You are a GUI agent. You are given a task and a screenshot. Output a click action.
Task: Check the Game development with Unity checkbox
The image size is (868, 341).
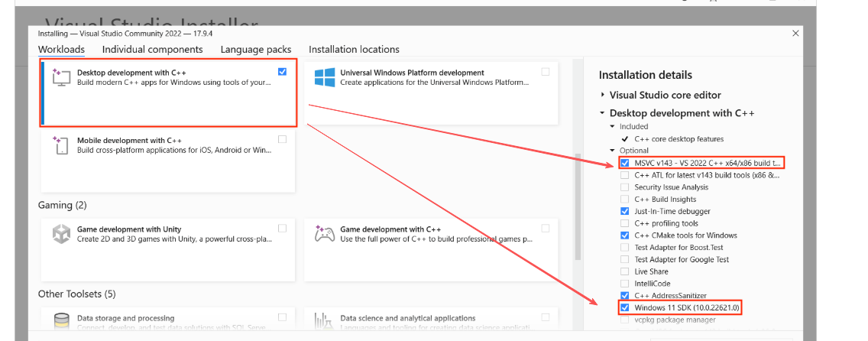coord(282,228)
